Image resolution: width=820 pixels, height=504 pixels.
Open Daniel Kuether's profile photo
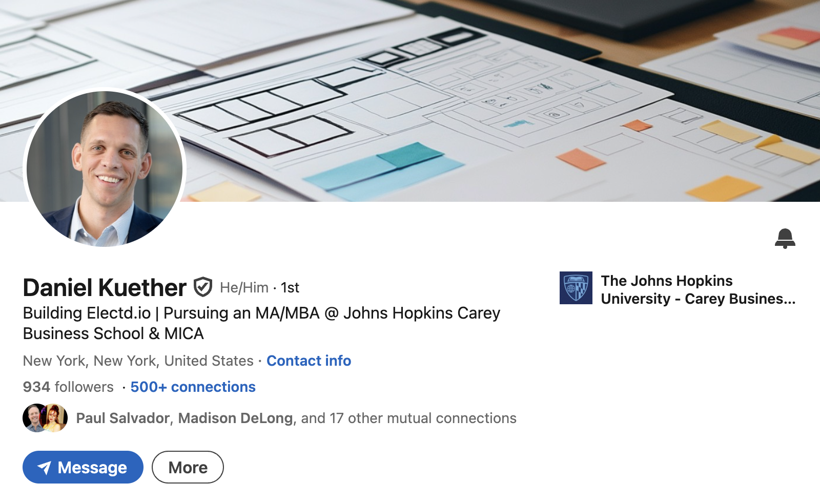[x=105, y=169]
